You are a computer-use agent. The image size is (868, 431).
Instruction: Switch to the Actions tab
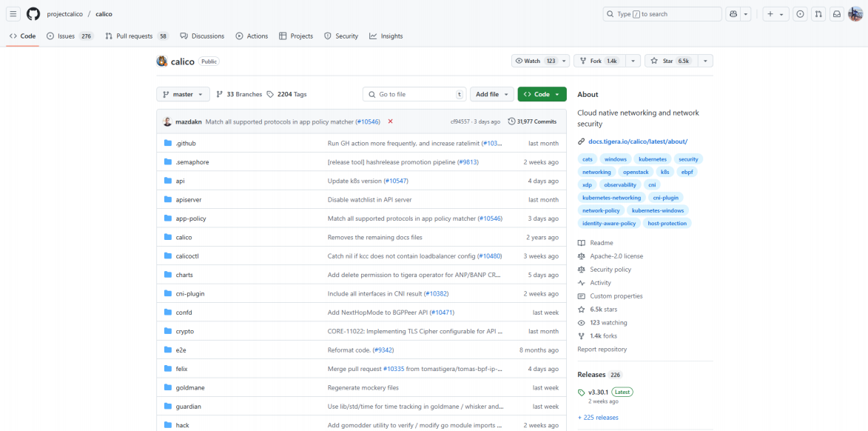click(x=252, y=36)
